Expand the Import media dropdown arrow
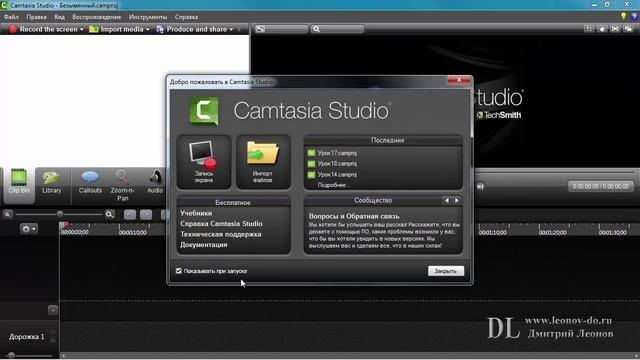The image size is (640, 360). pos(148,29)
